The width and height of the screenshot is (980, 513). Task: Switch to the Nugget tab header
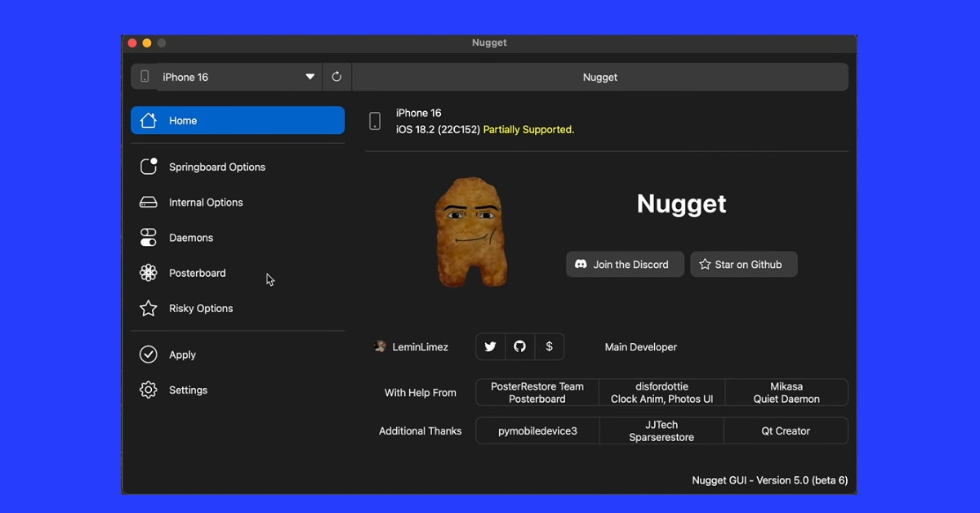(x=600, y=77)
